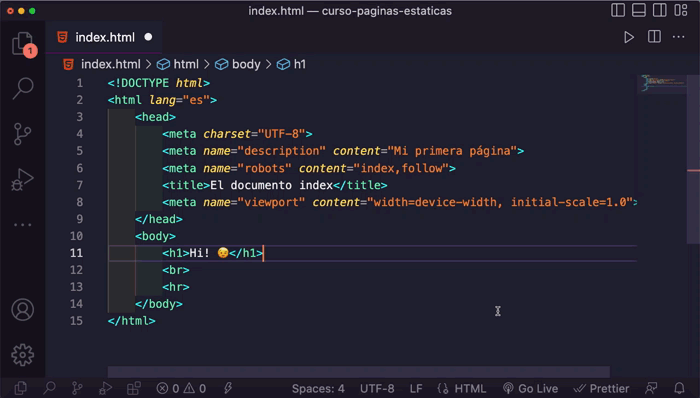Click the horizontal scrollbar under the editor
This screenshot has width=700, height=398.
click(x=358, y=371)
